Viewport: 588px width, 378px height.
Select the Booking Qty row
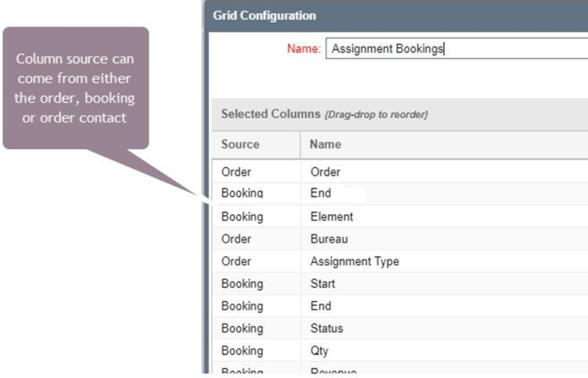400,351
